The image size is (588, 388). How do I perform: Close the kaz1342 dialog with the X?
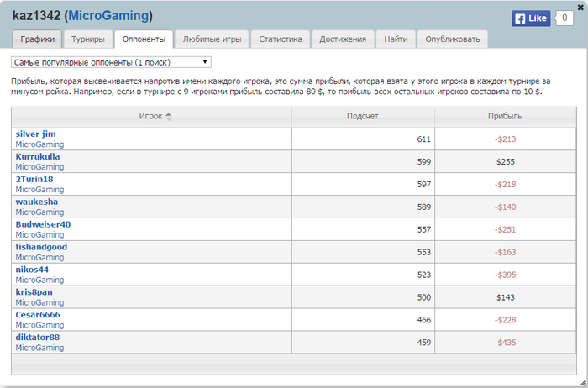click(x=580, y=8)
